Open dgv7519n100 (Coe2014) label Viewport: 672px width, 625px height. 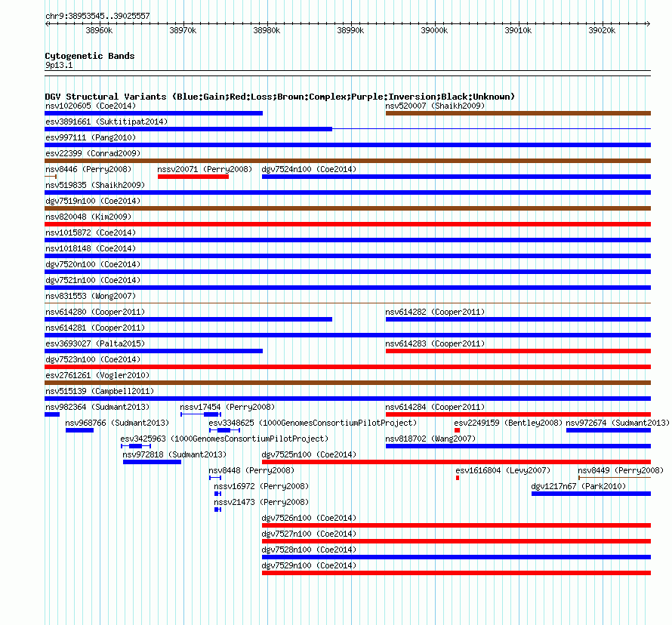coord(93,201)
